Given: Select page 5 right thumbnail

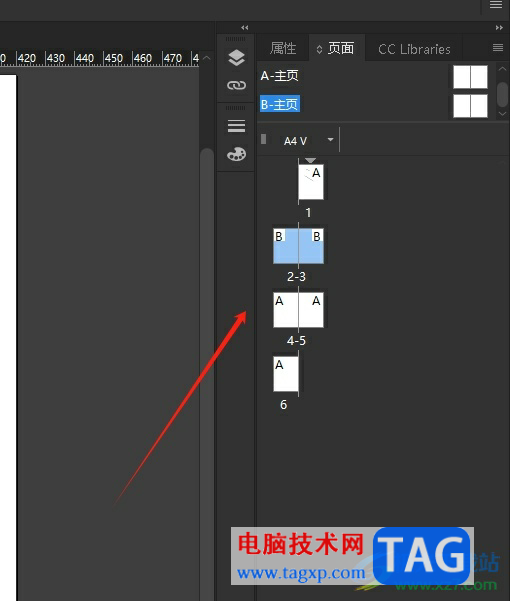Looking at the screenshot, I should (311, 310).
